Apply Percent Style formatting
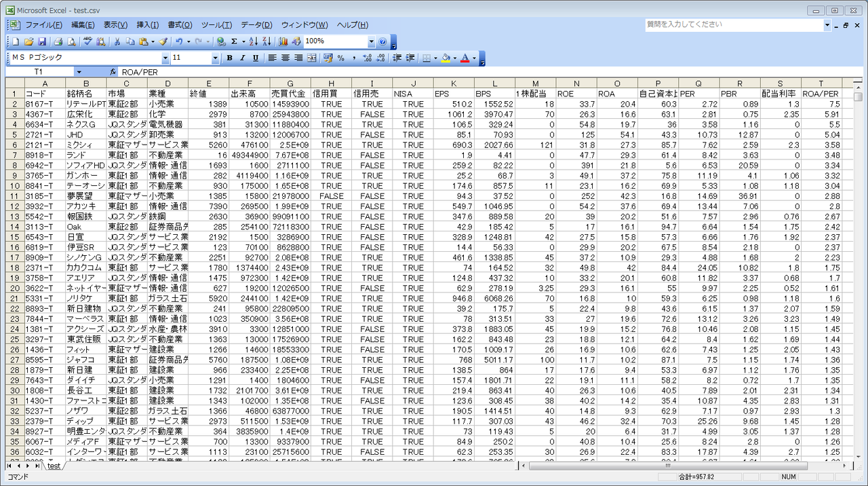Image resolution: width=868 pixels, height=486 pixels. (x=341, y=58)
